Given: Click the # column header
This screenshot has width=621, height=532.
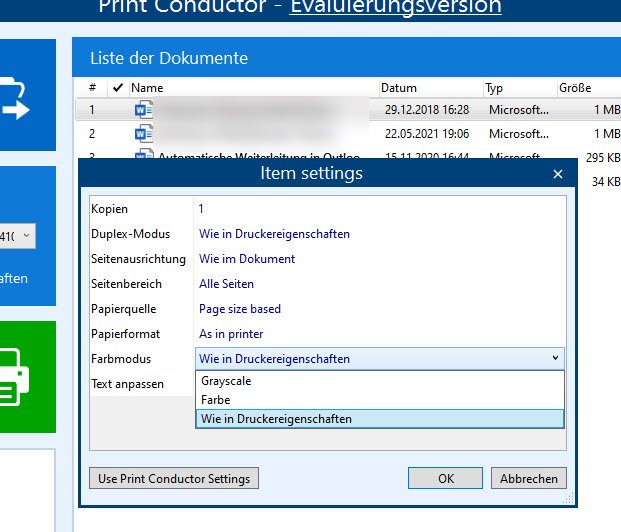Looking at the screenshot, I should pos(92,87).
